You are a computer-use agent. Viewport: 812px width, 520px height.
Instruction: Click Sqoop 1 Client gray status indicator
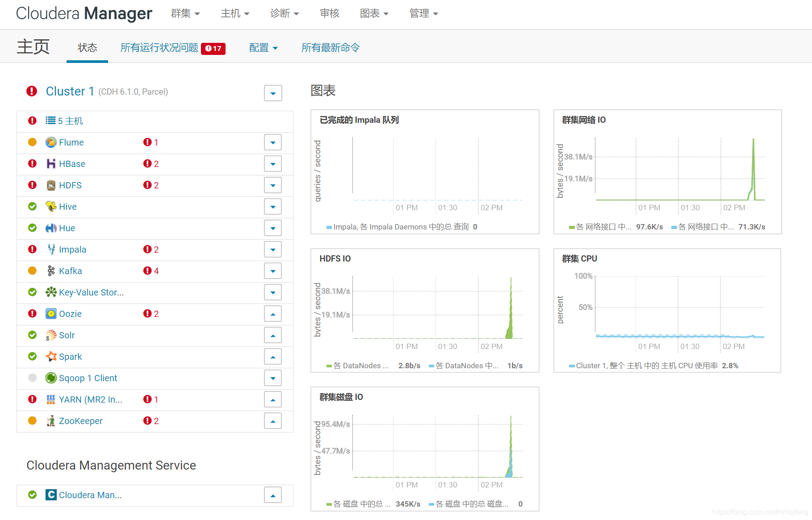[x=32, y=378]
